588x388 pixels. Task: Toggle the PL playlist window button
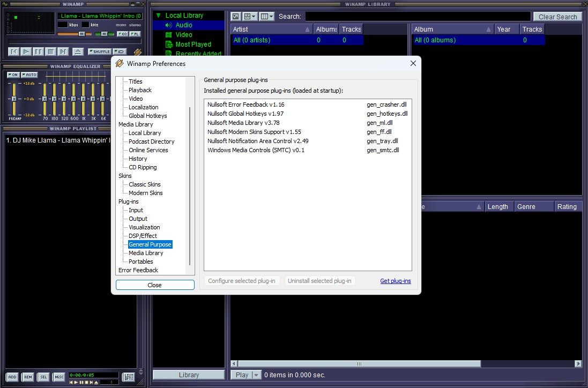(x=135, y=34)
